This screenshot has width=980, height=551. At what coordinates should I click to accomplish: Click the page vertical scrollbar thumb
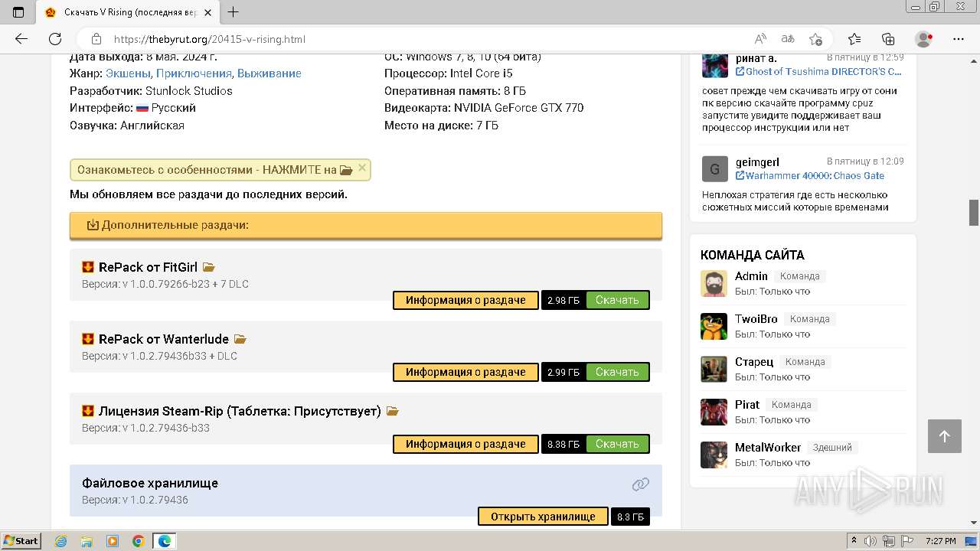click(x=974, y=213)
